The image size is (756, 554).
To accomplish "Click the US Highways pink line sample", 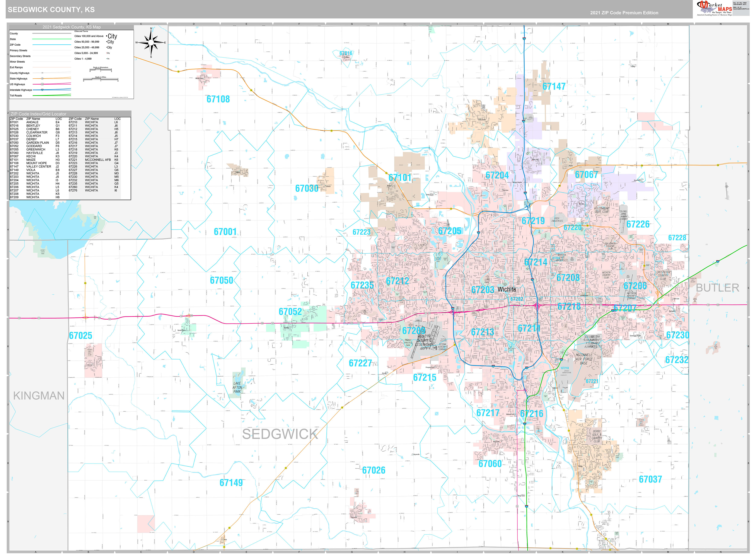I will (x=52, y=84).
